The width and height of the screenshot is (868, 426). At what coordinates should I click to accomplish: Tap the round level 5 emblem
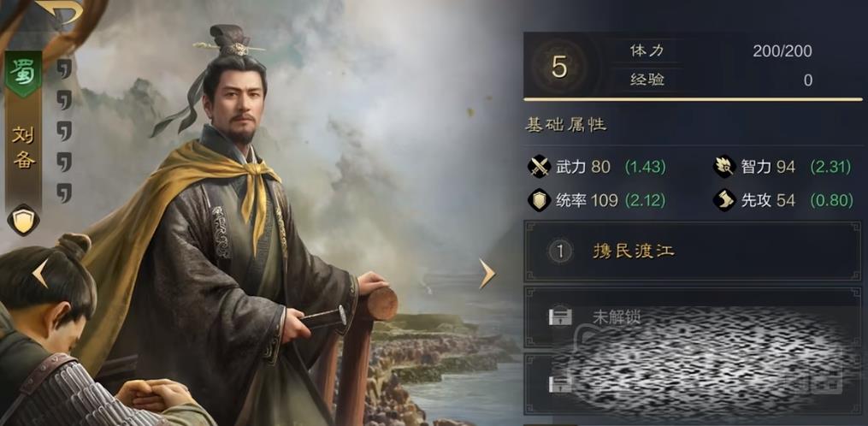pyautogui.click(x=559, y=66)
